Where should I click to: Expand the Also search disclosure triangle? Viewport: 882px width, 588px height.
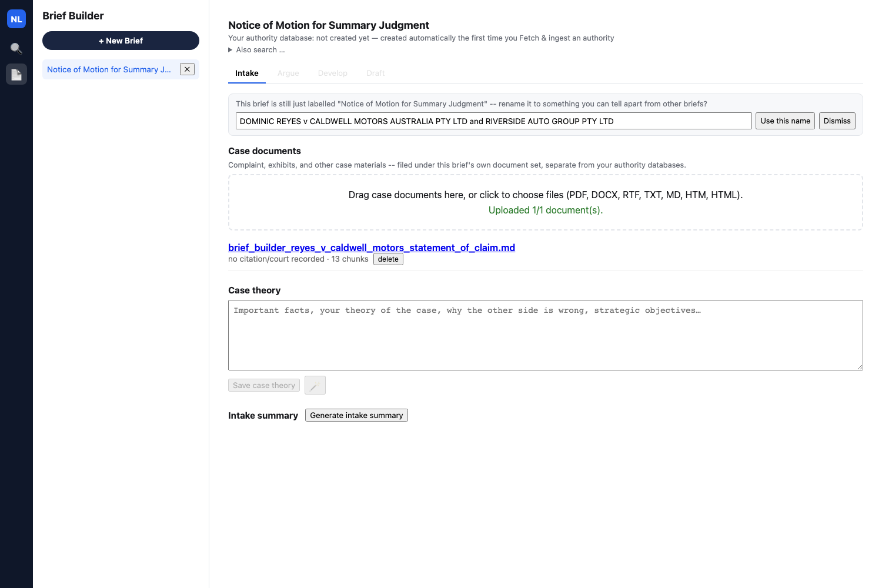[x=230, y=50]
